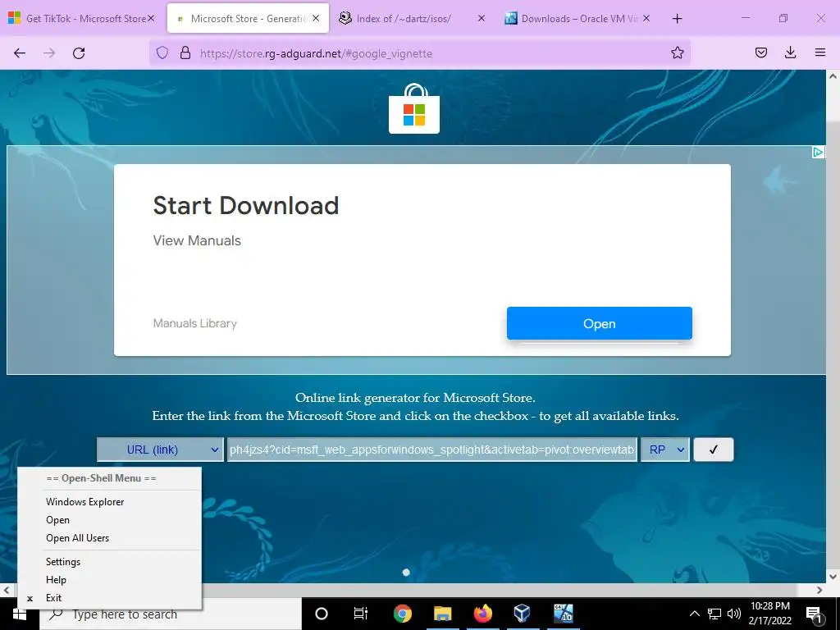Switch to Get TikTok Microsoft Store tab

81,19
